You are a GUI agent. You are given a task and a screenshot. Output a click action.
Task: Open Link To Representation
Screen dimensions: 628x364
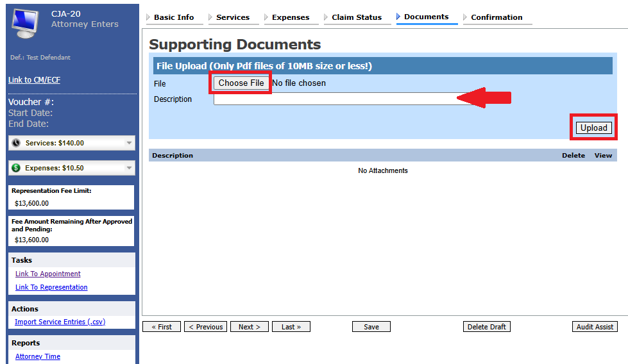51,287
